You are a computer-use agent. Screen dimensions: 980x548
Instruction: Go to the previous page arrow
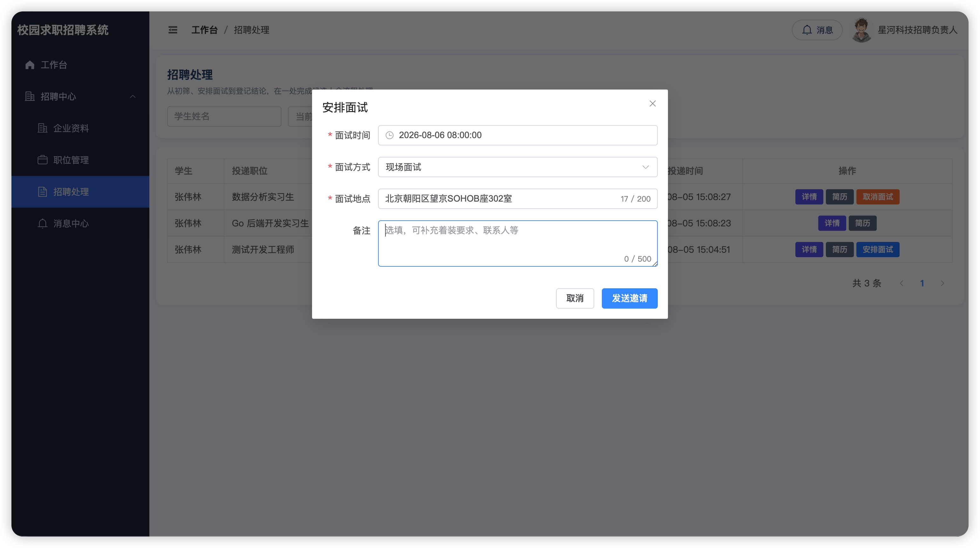(x=901, y=283)
